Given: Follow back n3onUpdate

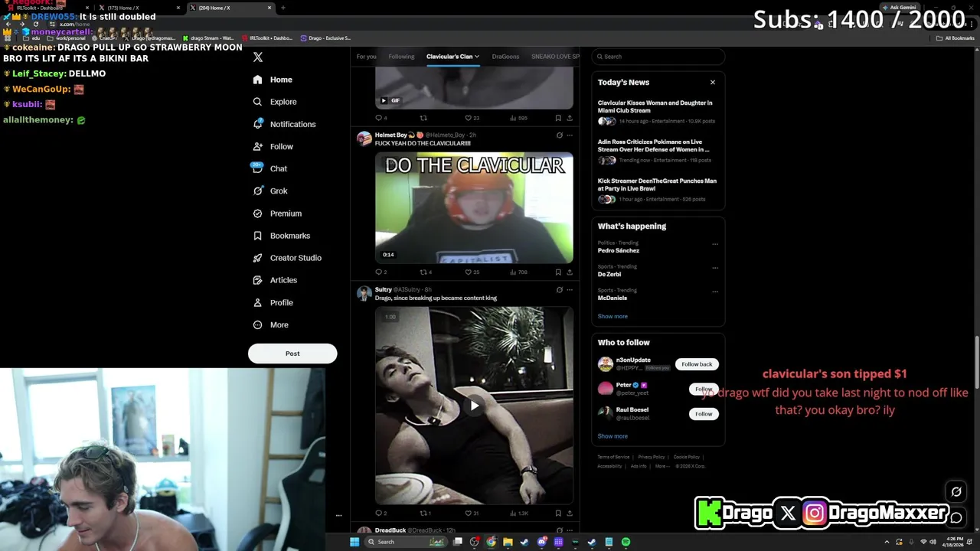Looking at the screenshot, I should [697, 364].
